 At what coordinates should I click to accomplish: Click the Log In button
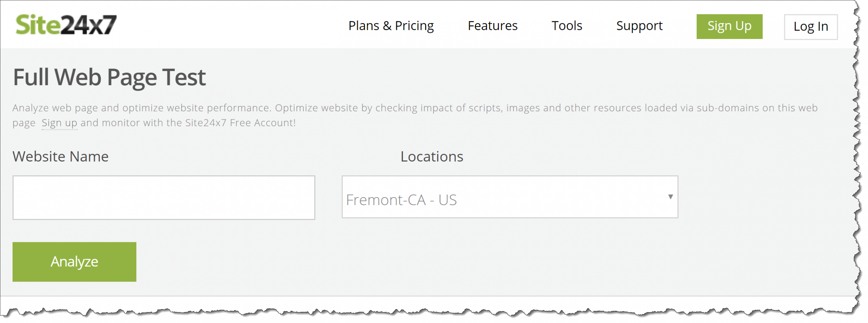pyautogui.click(x=810, y=27)
